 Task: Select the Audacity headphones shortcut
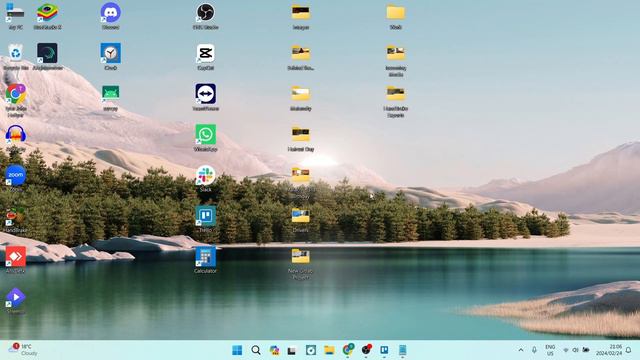tap(16, 138)
